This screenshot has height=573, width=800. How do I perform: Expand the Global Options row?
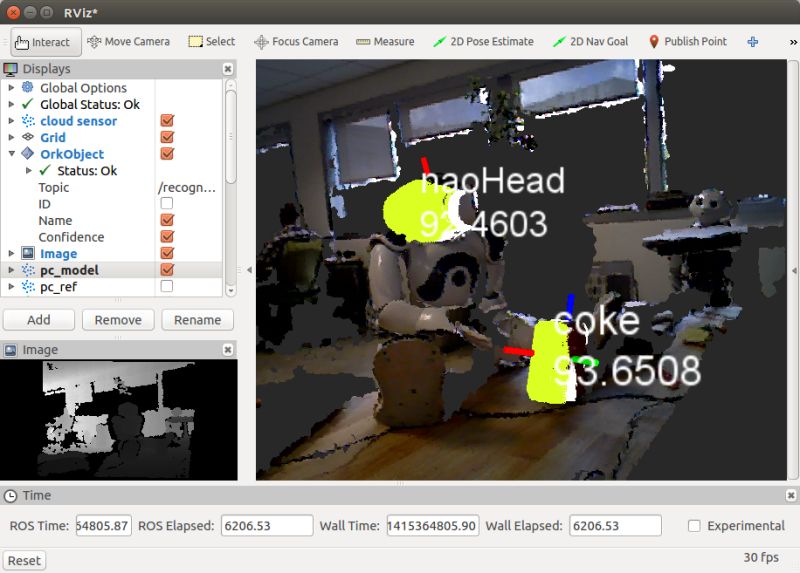pos(11,87)
